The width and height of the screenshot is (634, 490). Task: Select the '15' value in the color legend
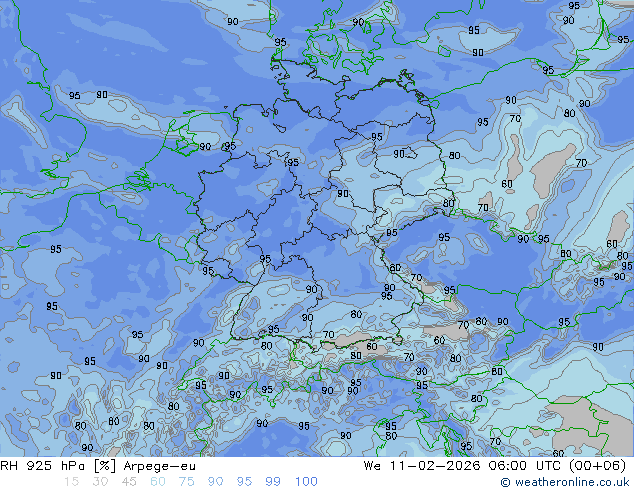coord(71,482)
